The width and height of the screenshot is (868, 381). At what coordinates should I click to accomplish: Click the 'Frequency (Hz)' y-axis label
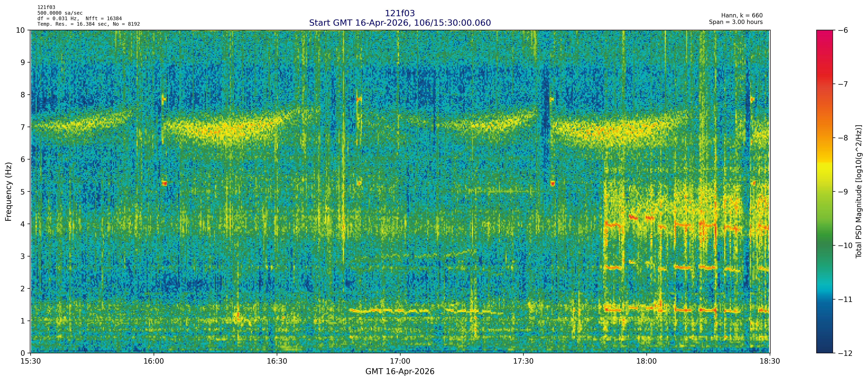tap(8, 192)
